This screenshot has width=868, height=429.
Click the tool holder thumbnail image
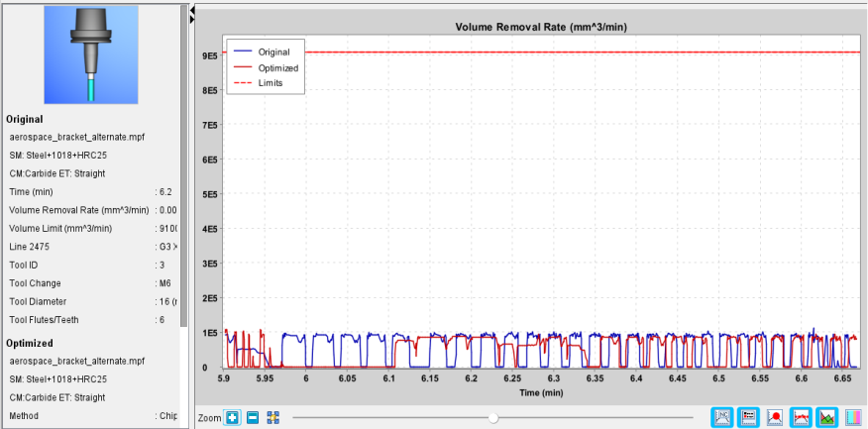point(91,54)
